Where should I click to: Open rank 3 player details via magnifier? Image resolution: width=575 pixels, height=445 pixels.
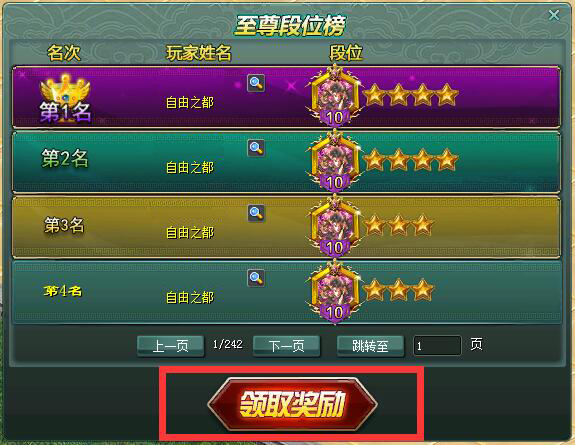(256, 213)
